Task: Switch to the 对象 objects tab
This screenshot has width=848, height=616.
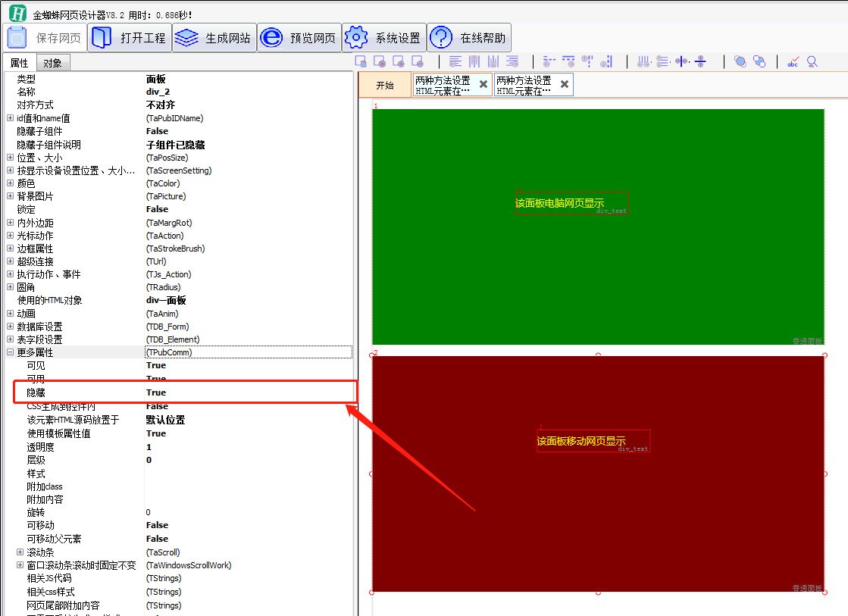Action: click(x=52, y=63)
